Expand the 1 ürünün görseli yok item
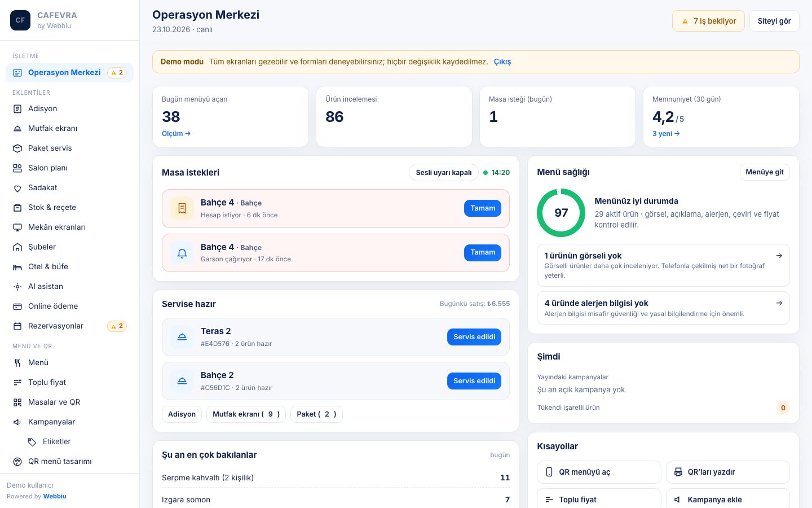This screenshot has height=508, width=812. (663, 265)
